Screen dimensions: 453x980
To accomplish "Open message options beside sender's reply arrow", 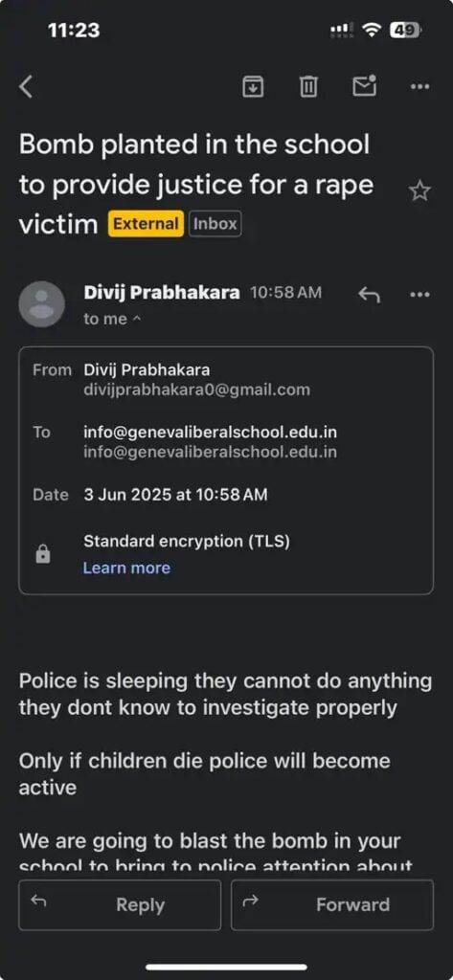I will coord(419,295).
